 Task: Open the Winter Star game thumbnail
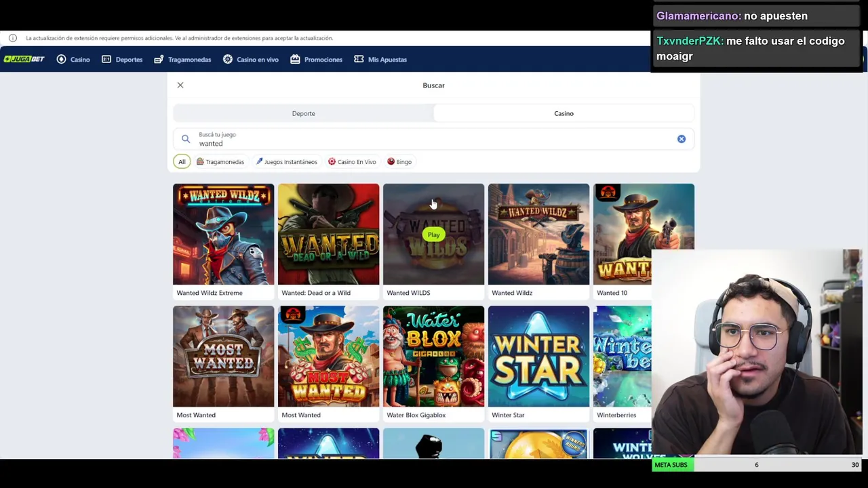[x=538, y=356]
